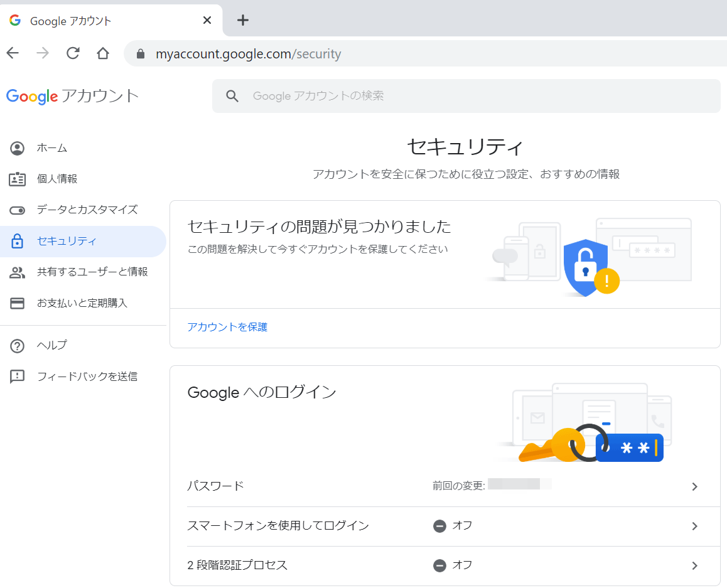Viewport: 727px width, 588px height.
Task: Click the Google アカウントの検索 field
Action: click(466, 96)
